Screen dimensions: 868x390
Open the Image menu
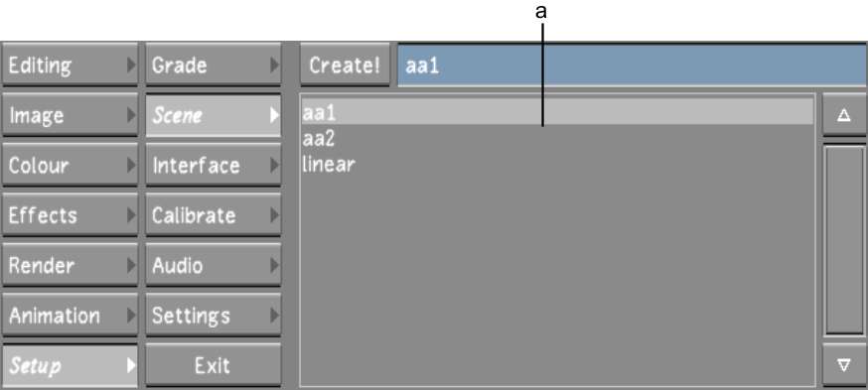[70, 115]
